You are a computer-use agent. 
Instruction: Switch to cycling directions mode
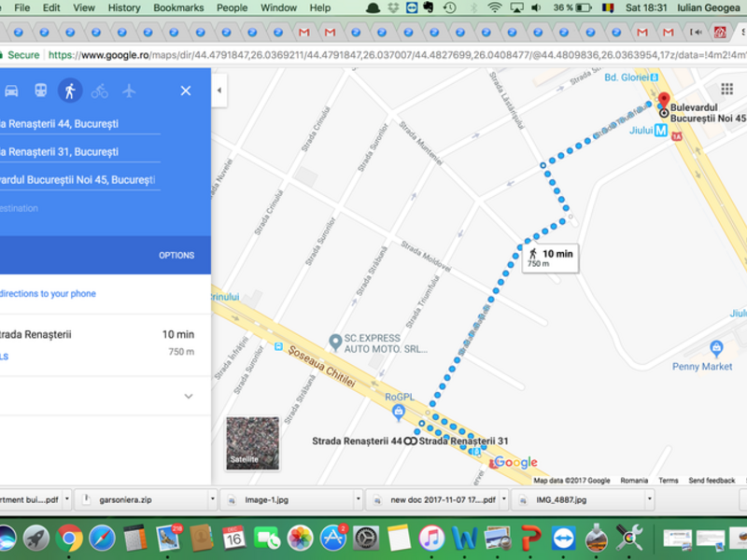[99, 91]
